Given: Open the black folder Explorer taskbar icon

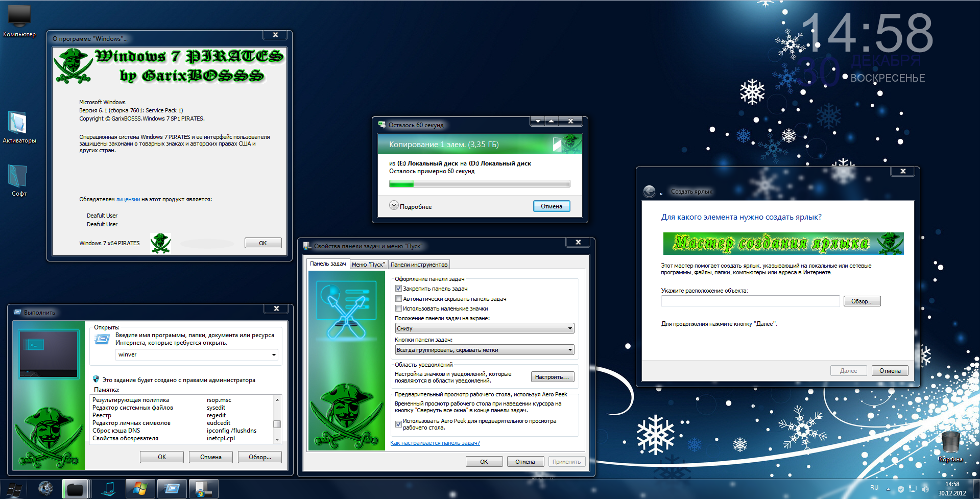Looking at the screenshot, I should coord(75,489).
